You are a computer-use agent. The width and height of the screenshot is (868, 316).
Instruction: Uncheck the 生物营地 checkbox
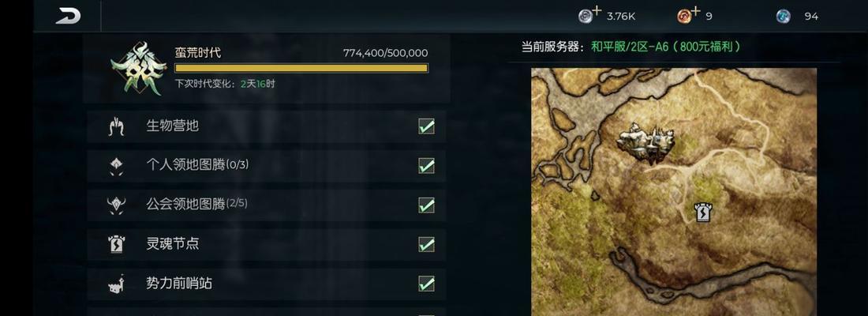(426, 126)
